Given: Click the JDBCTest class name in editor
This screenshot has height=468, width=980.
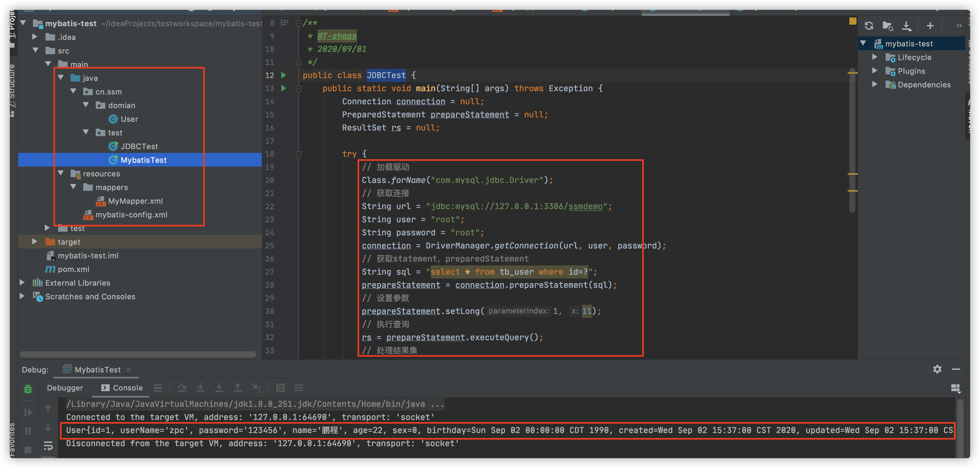Looking at the screenshot, I should (x=386, y=75).
